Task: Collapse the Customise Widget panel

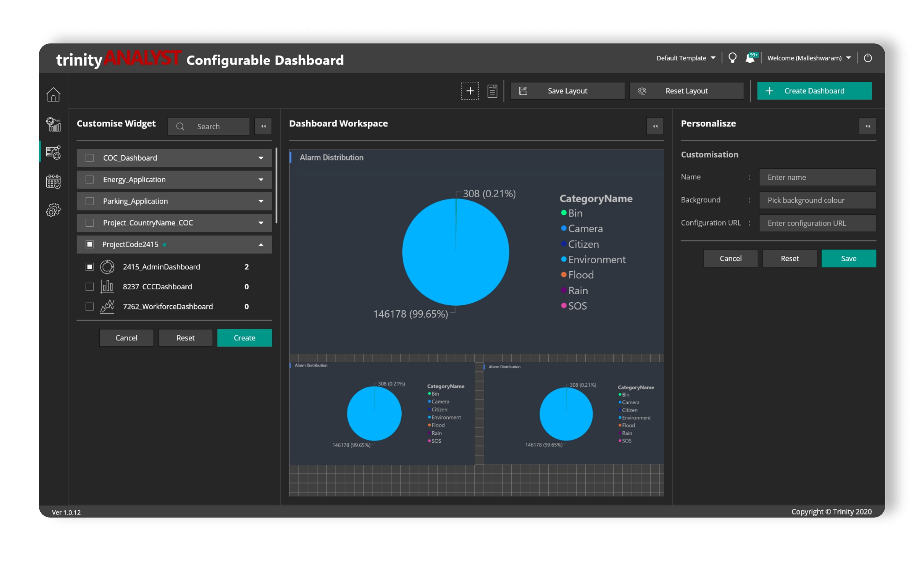Action: pos(263,126)
